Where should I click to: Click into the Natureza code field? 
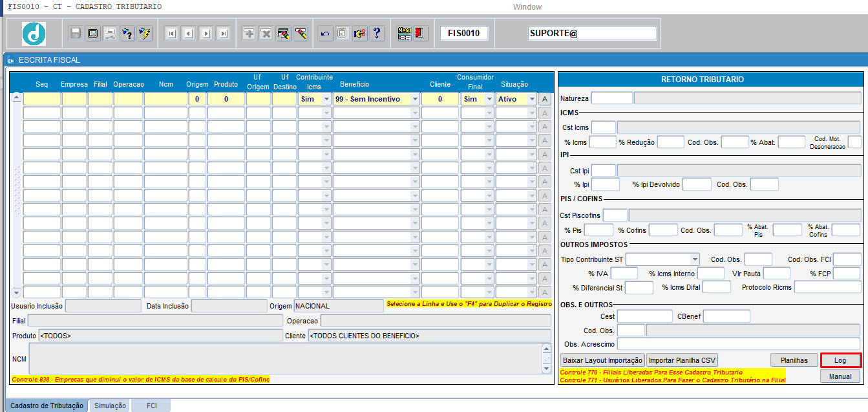pos(612,98)
